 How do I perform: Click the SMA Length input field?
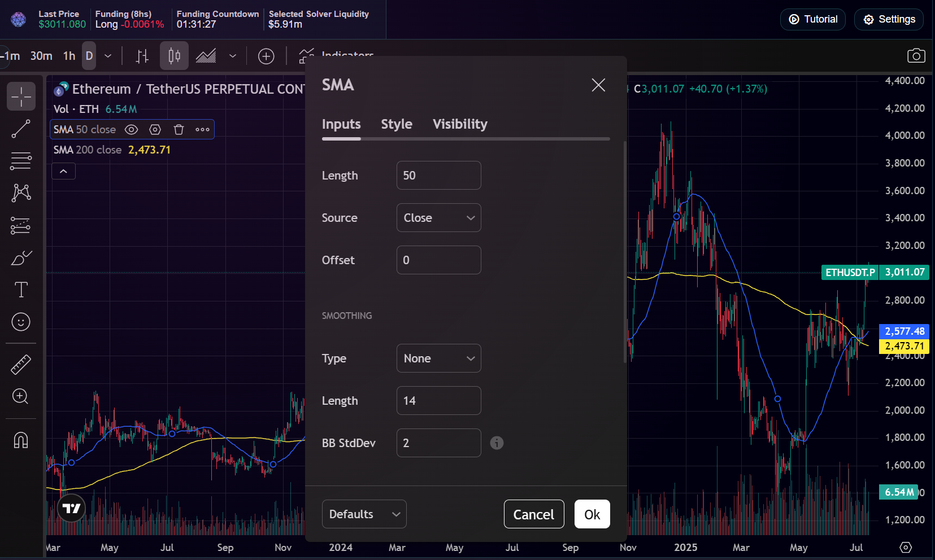click(438, 176)
